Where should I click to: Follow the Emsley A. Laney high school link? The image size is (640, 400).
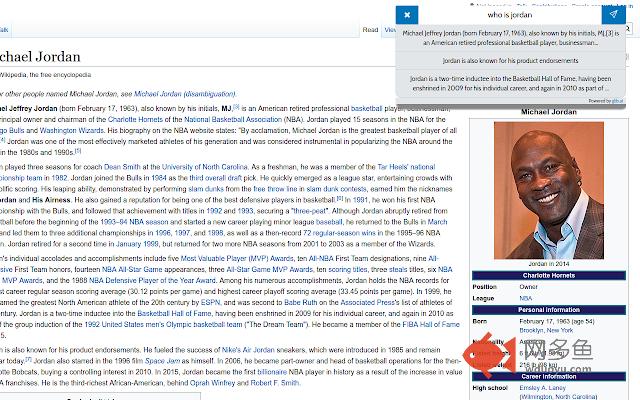click(542, 388)
